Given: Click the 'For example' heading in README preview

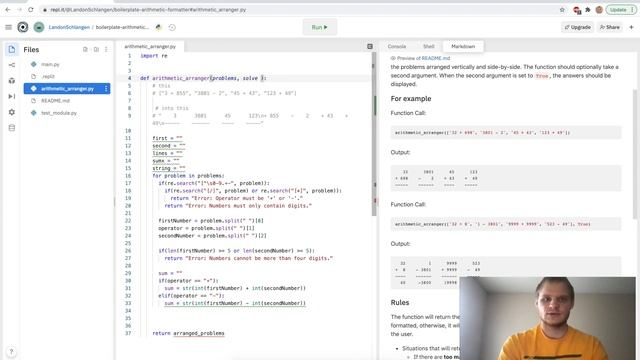Looking at the screenshot, I should coord(411,98).
